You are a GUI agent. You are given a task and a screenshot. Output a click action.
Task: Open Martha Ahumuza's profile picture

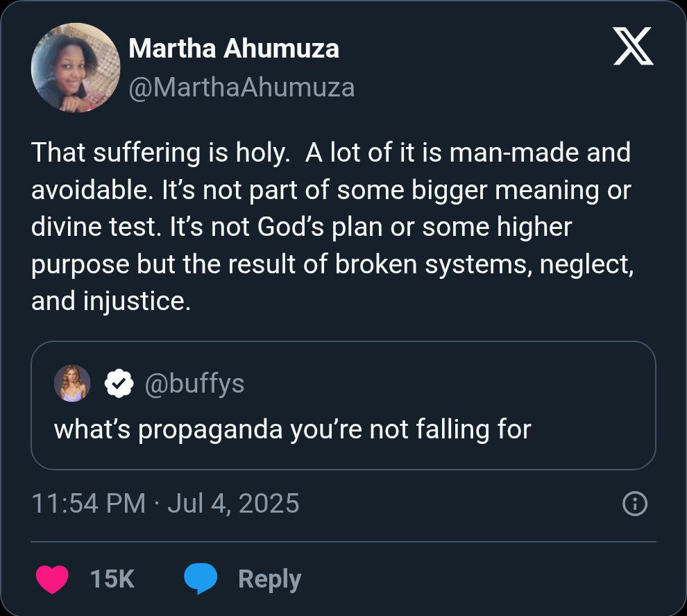click(75, 68)
